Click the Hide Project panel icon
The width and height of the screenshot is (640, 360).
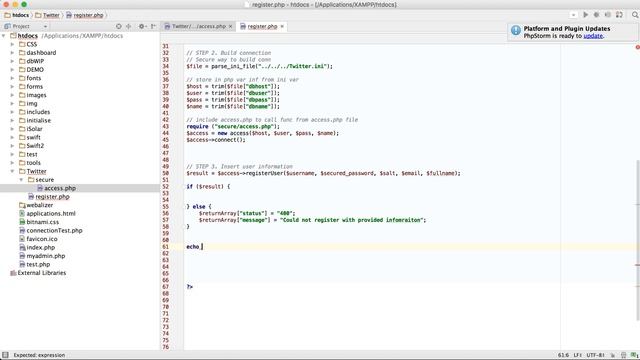(x=153, y=26)
